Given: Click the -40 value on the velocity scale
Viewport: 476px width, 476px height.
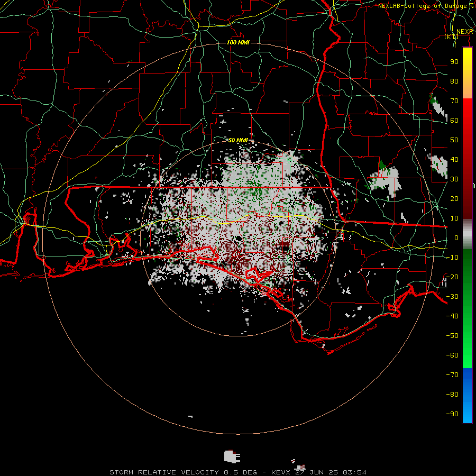Looking at the screenshot, I should pyautogui.click(x=452, y=316).
